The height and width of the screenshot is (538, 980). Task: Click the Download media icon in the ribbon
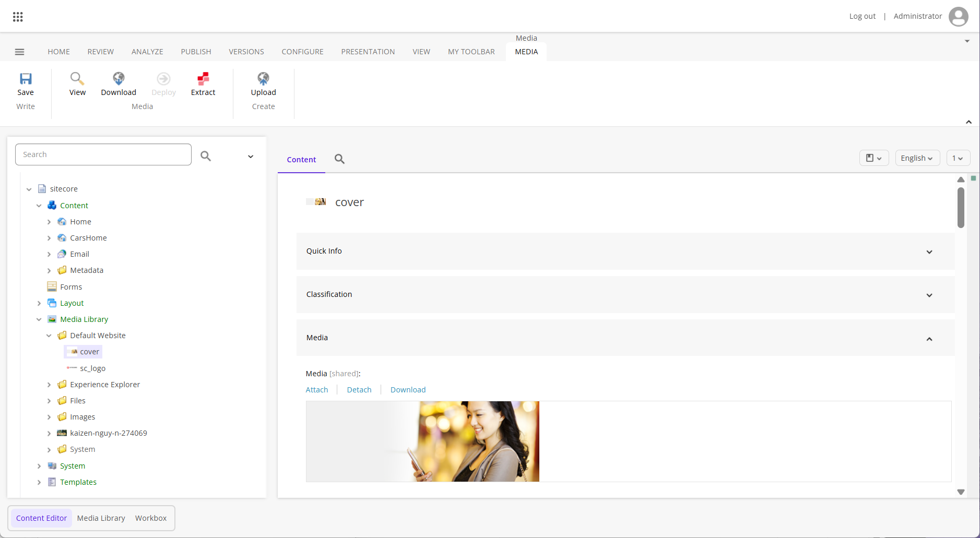point(119,78)
